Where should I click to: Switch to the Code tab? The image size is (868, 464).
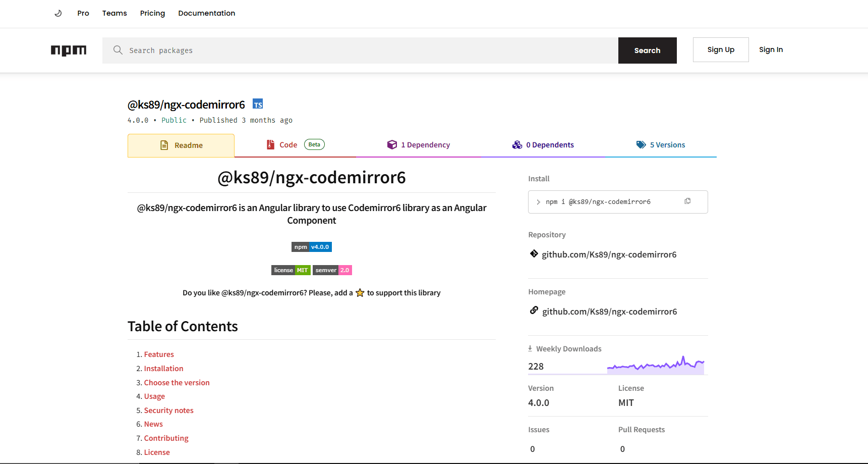point(295,145)
